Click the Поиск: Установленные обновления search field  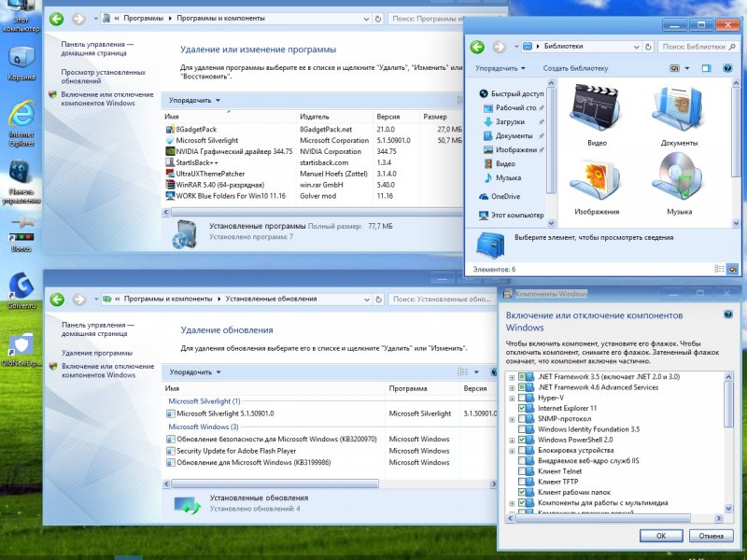pos(442,299)
